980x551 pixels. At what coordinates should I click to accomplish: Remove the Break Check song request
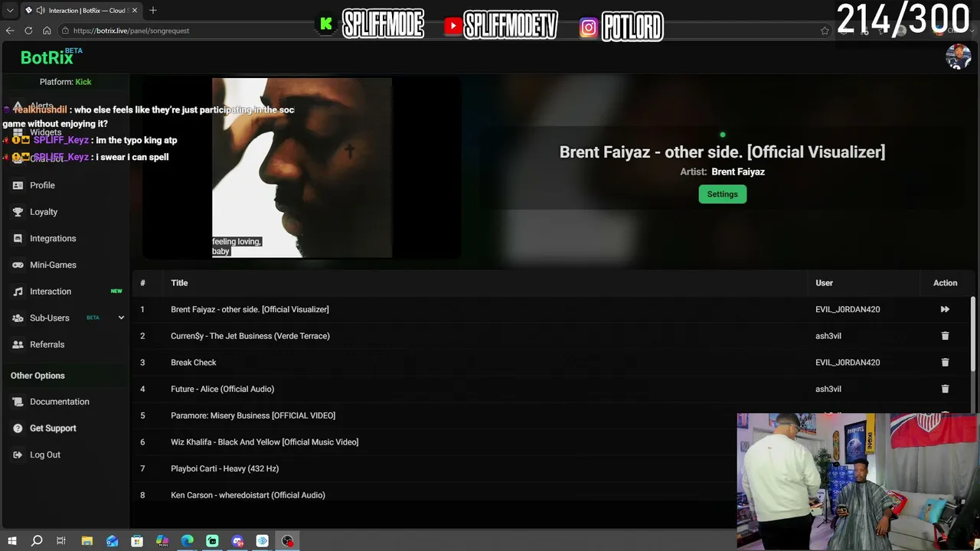click(x=945, y=362)
